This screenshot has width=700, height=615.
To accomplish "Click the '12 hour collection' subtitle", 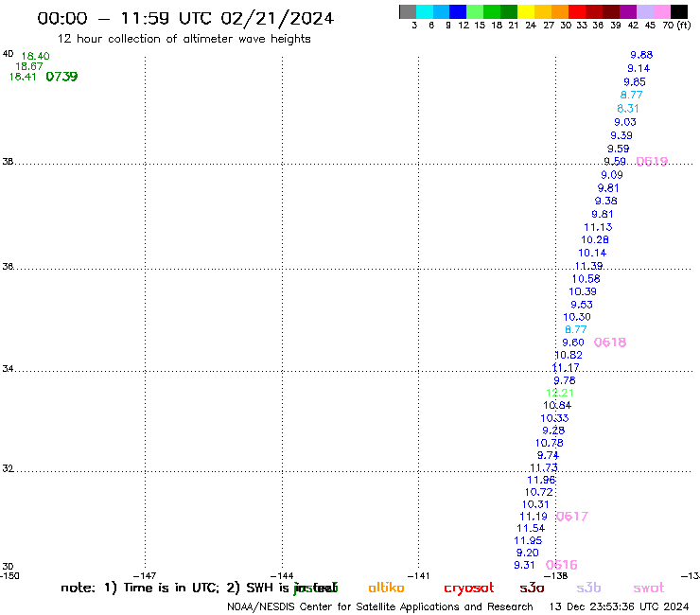I will 184,39.
